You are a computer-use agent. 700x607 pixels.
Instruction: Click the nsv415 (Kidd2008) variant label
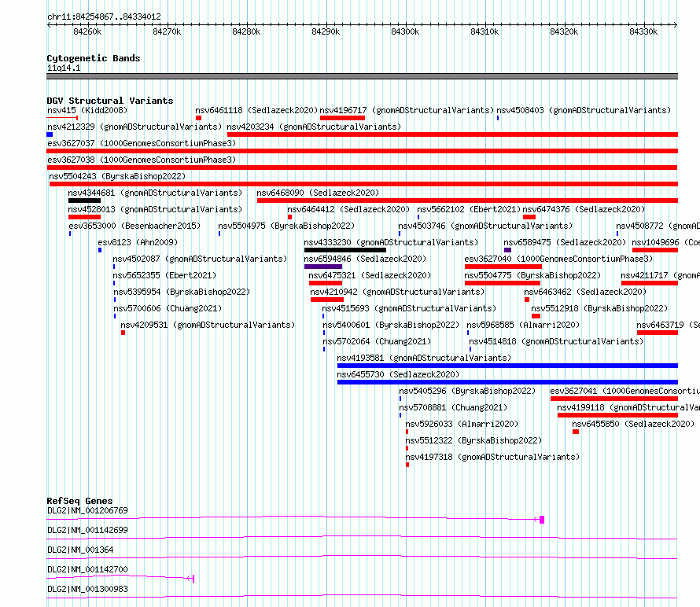[87, 110]
